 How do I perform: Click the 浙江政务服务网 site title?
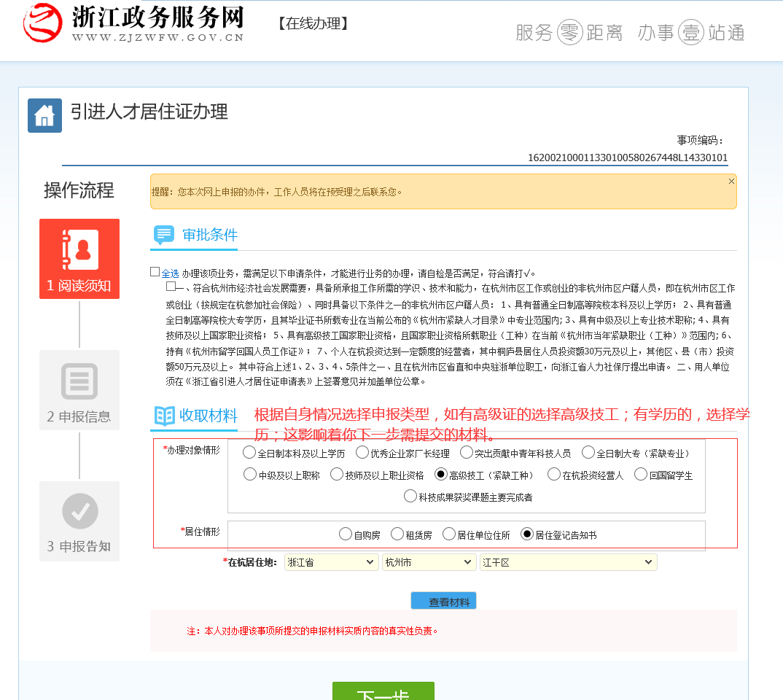[158, 17]
